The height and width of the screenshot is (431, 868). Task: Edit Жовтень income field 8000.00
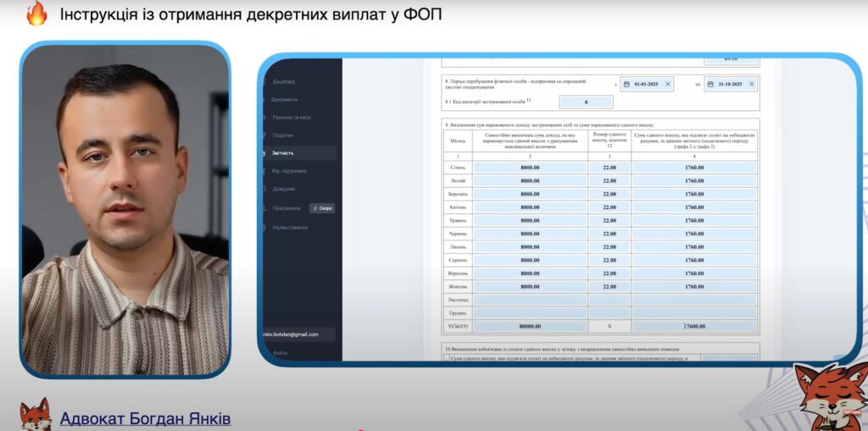530,286
